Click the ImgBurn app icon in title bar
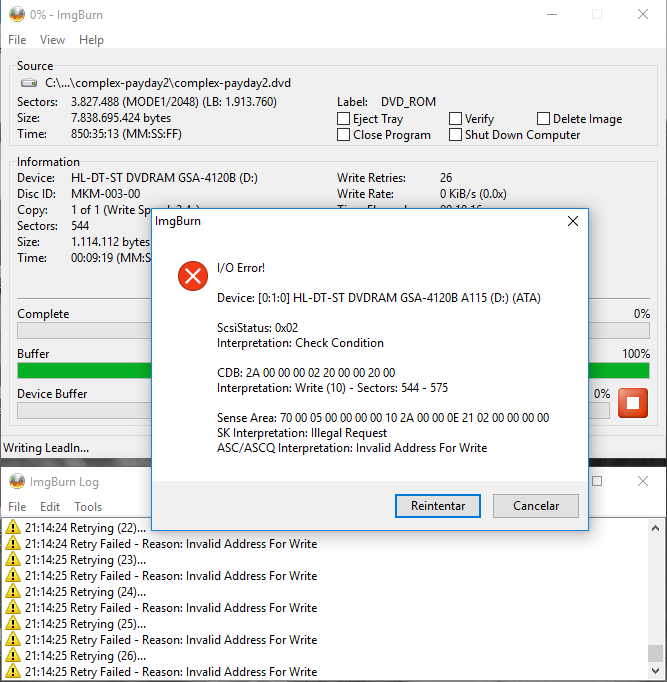Screen dimensions: 667x682 pos(17,14)
